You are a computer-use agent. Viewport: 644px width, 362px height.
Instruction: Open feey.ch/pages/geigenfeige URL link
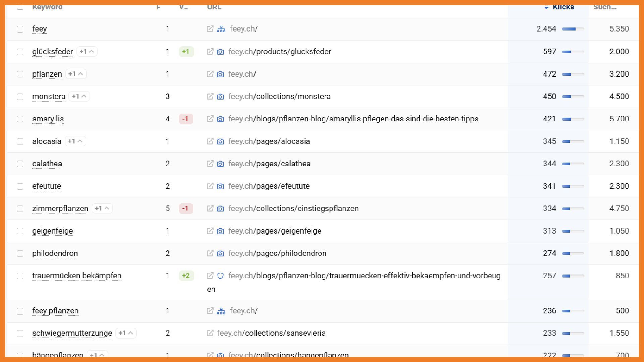click(275, 231)
